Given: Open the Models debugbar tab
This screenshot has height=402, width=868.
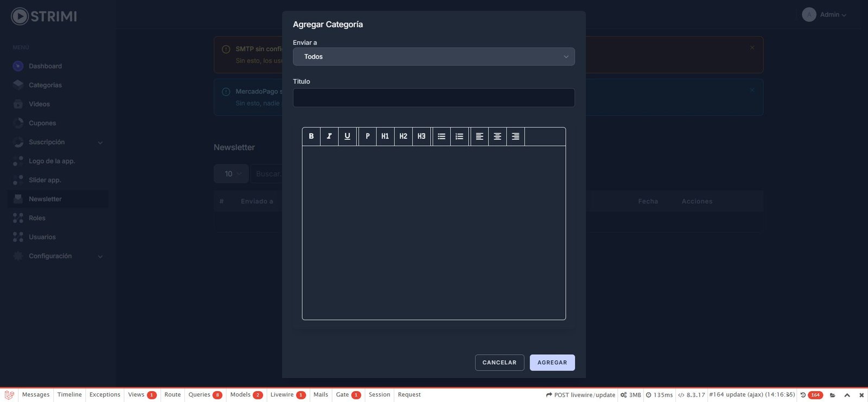Looking at the screenshot, I should pyautogui.click(x=246, y=395).
